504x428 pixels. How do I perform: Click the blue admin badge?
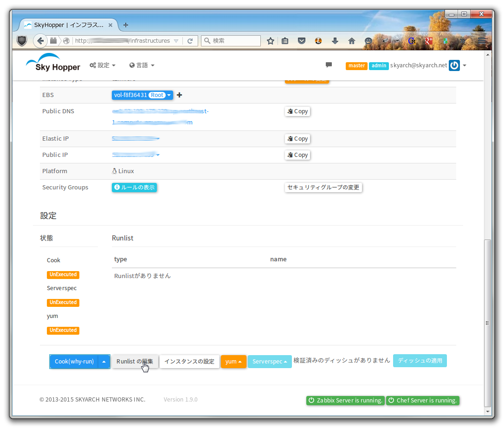(x=379, y=65)
